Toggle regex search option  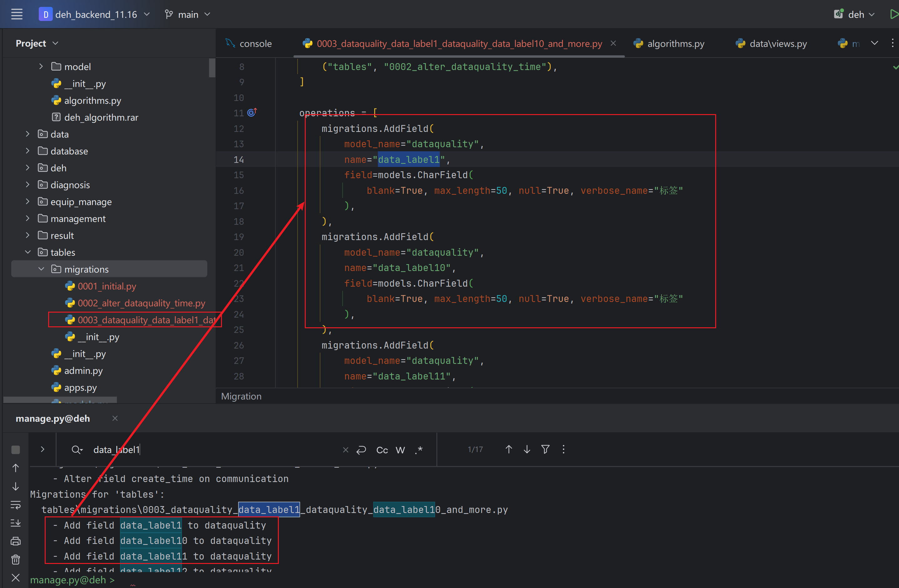tap(419, 450)
